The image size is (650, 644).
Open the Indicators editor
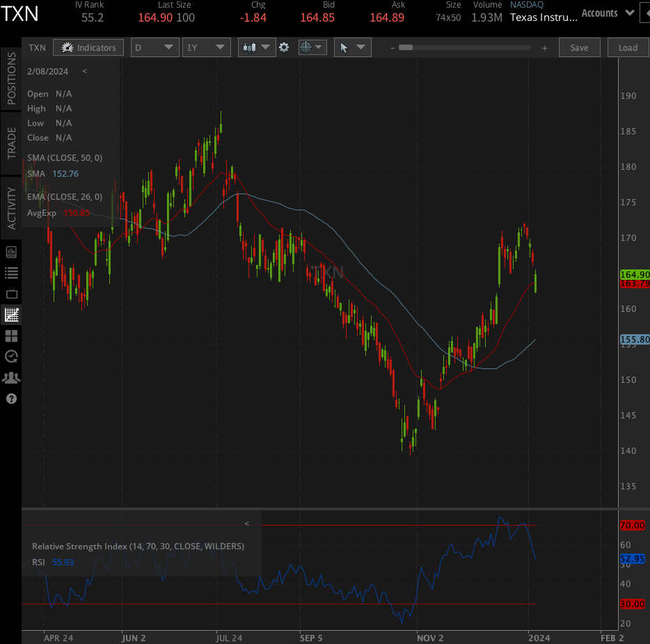tap(88, 47)
